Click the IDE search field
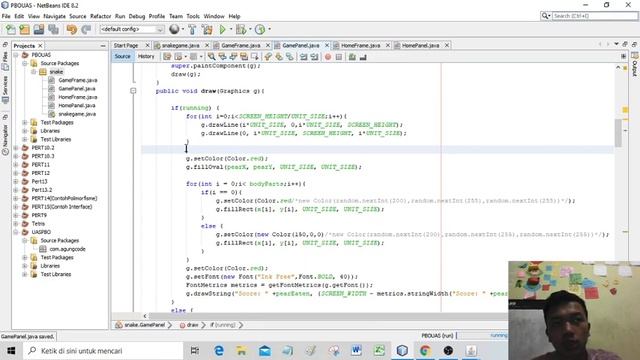The height and width of the screenshot is (360, 640). click(x=595, y=16)
